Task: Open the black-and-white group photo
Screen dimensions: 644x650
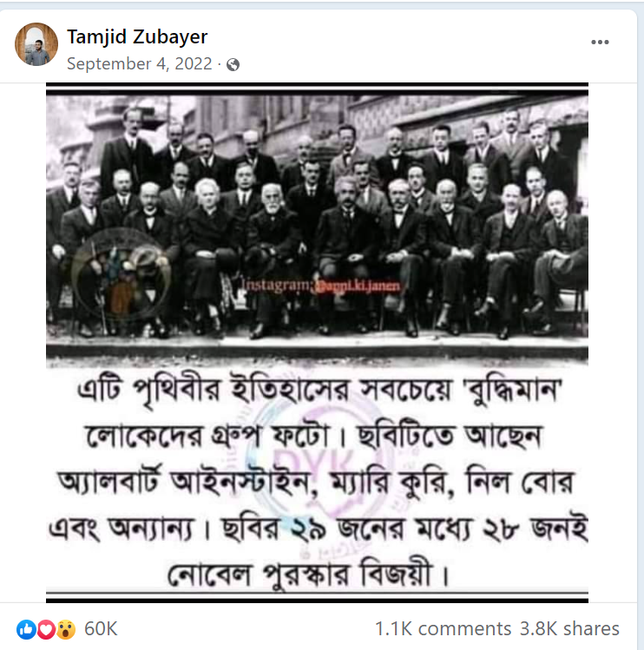Action: tap(318, 225)
